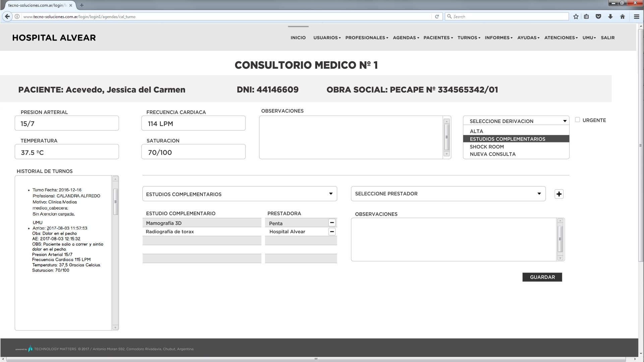Go to INICIO page

coord(298,38)
